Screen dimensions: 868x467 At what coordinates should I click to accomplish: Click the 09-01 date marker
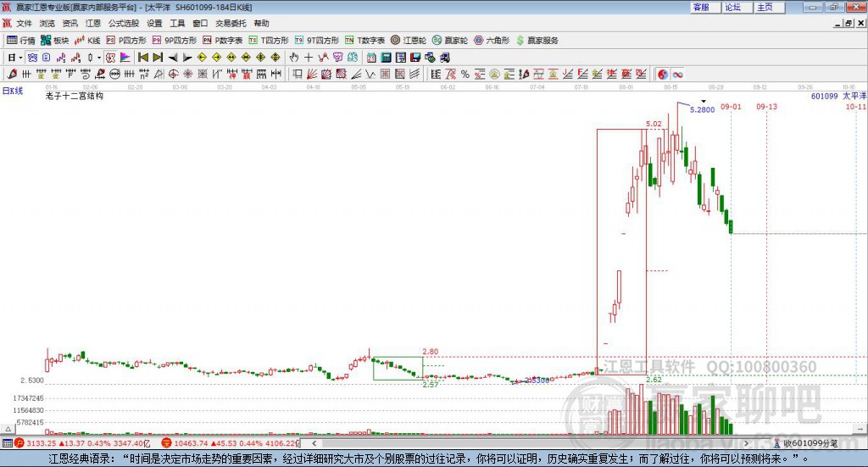[731, 106]
